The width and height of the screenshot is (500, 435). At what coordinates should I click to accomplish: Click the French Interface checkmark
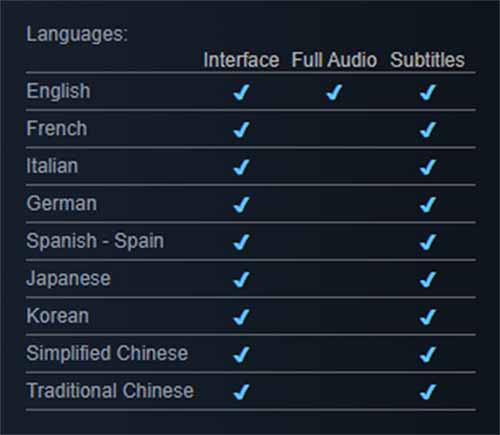click(x=241, y=130)
